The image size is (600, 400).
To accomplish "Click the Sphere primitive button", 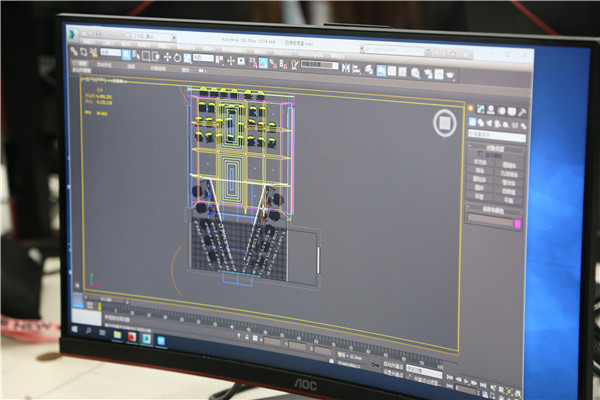I will 480,170.
